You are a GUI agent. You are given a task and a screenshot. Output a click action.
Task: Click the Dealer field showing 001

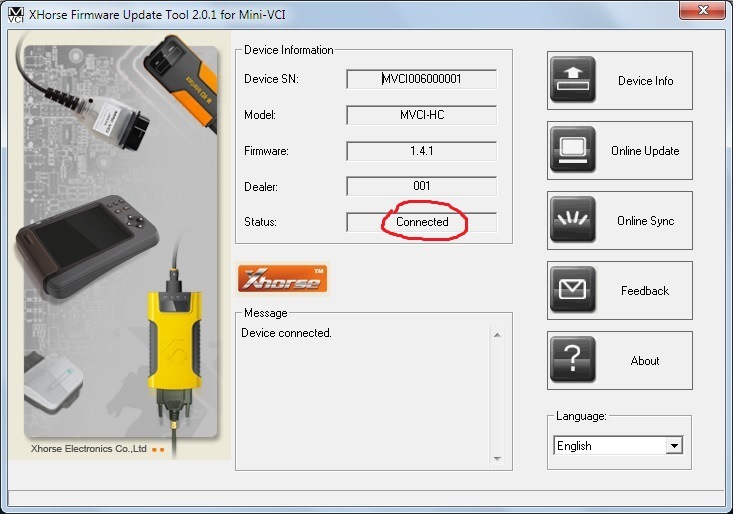point(421,186)
